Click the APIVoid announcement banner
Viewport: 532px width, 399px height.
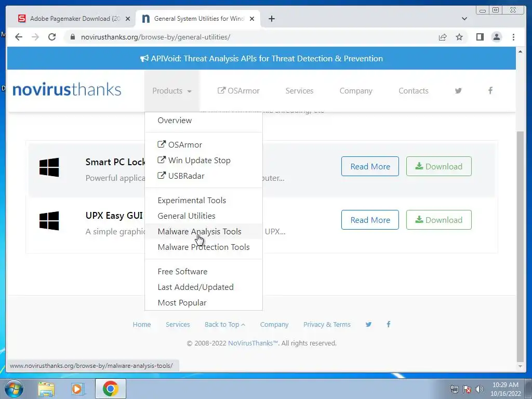261,58
